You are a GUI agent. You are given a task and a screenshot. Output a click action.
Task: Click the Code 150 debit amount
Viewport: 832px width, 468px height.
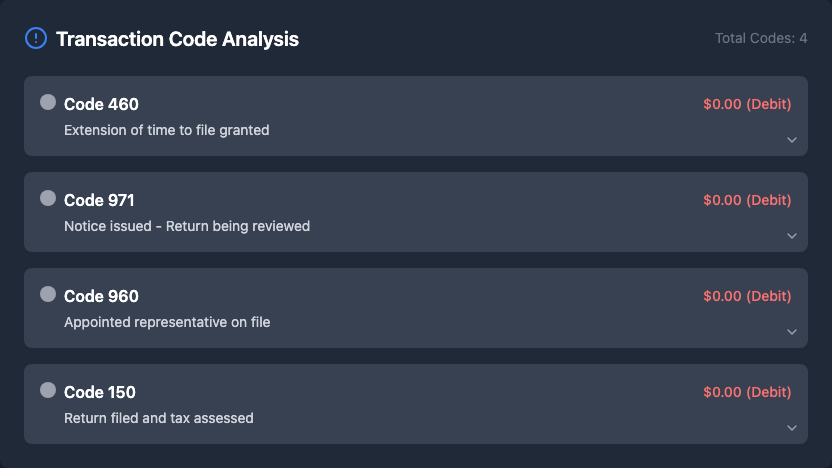(x=747, y=392)
